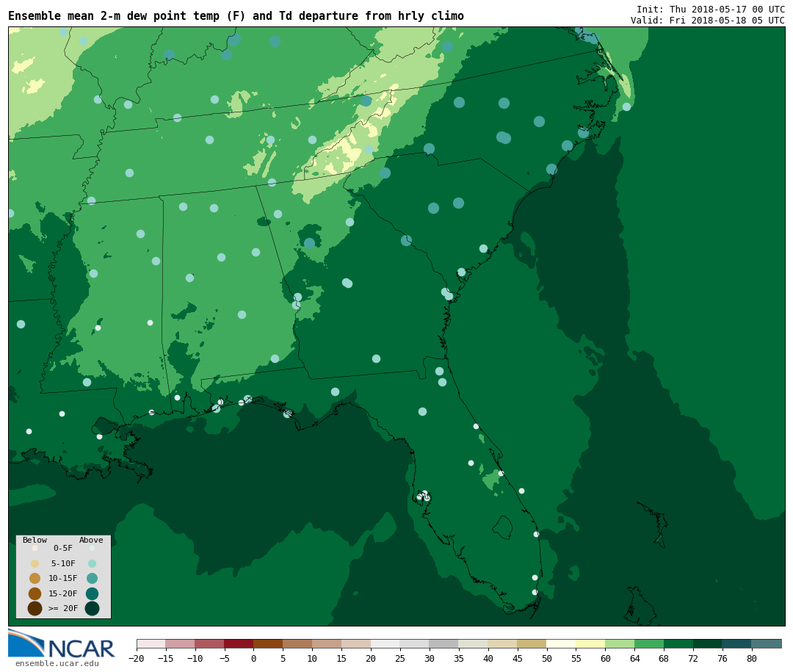This screenshot has height=672, width=793.
Task: Click the '-20' colorbar tick label
Action: [136, 658]
